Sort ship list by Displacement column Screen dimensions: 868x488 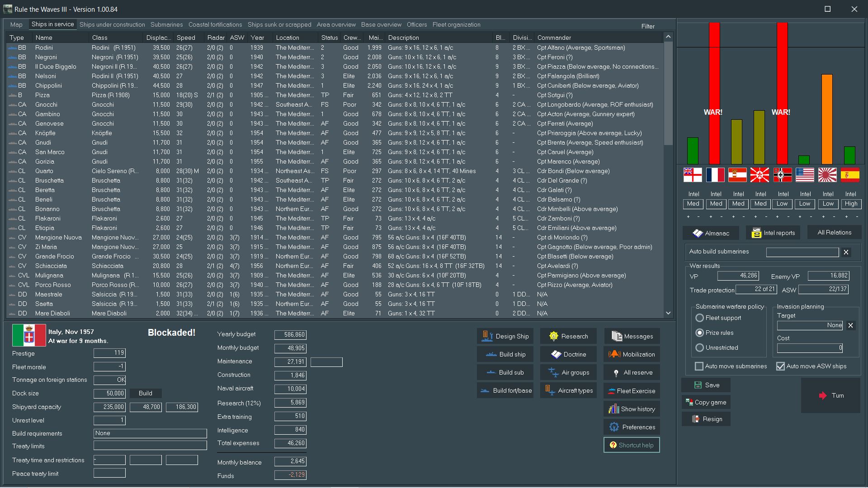158,38
